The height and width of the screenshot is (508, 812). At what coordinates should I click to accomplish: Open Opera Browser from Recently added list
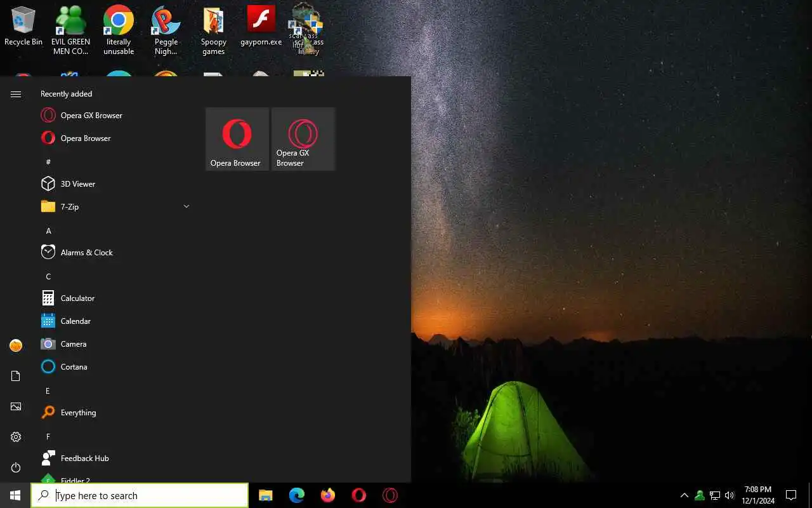114,138
